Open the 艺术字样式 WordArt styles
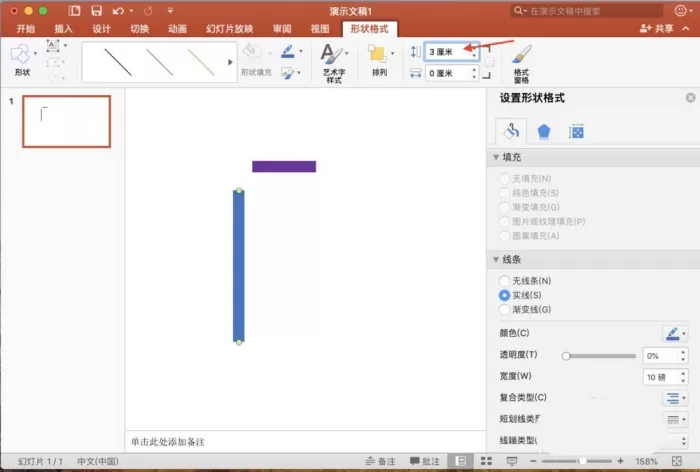The width and height of the screenshot is (700, 472). [333, 63]
